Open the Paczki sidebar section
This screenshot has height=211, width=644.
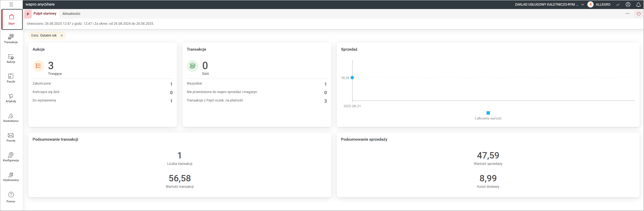pos(11,78)
